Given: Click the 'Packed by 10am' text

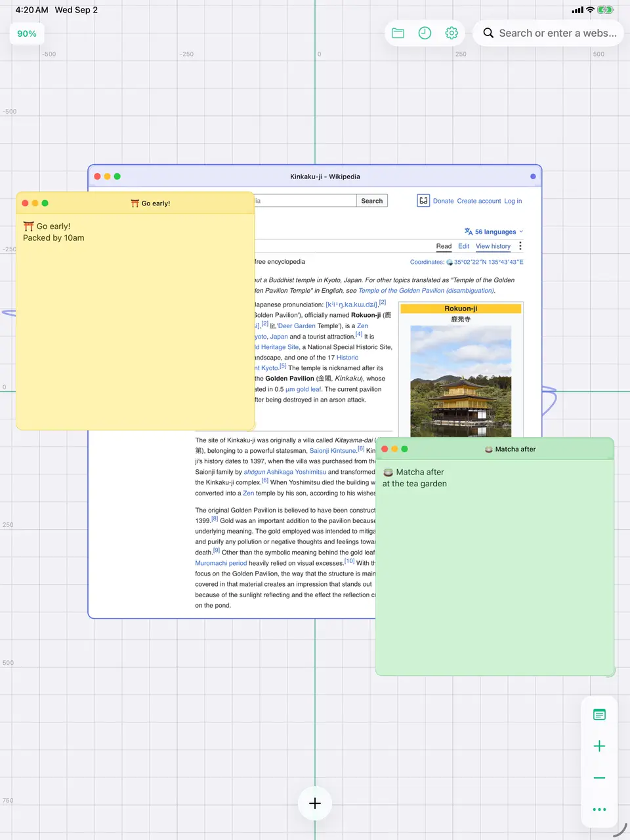Looking at the screenshot, I should click(x=54, y=238).
